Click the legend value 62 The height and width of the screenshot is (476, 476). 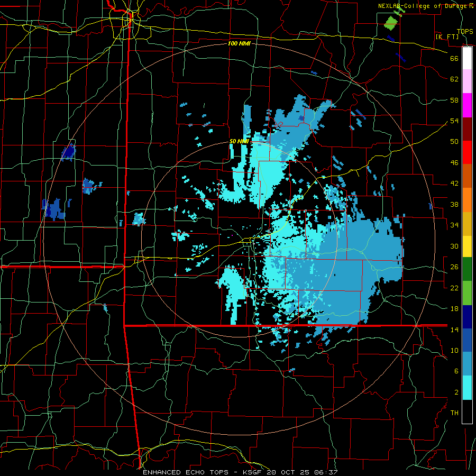(x=454, y=79)
